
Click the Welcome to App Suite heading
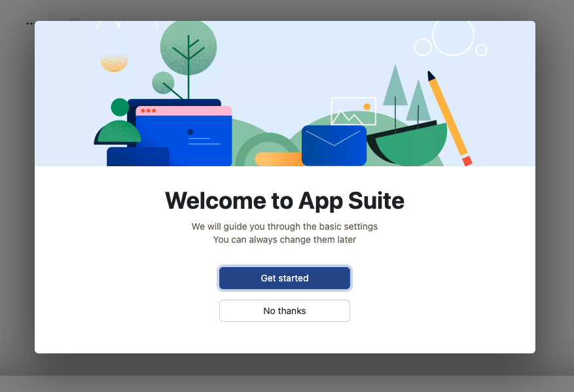(284, 200)
